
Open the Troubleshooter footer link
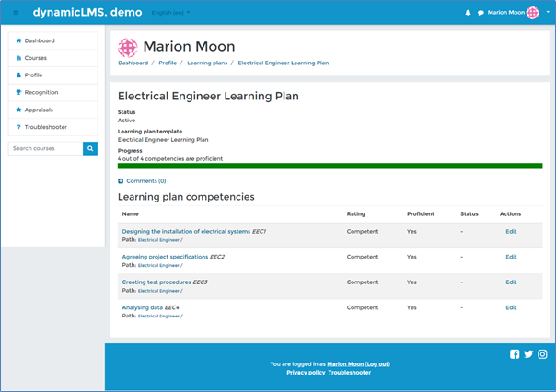[349, 373]
